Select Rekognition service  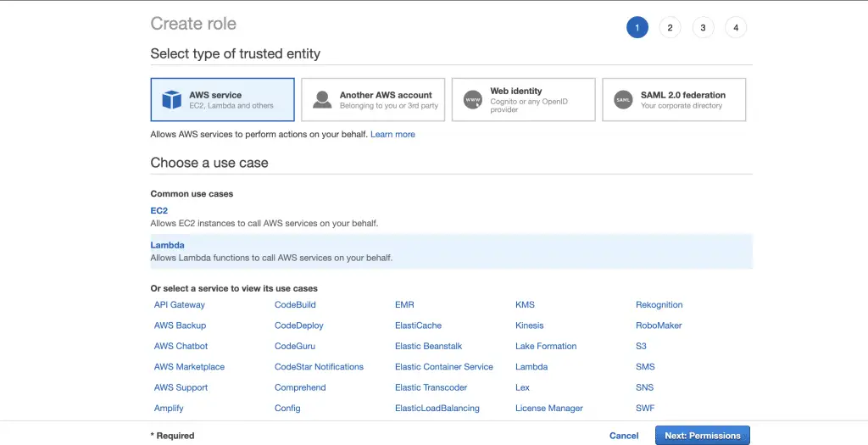coord(659,305)
